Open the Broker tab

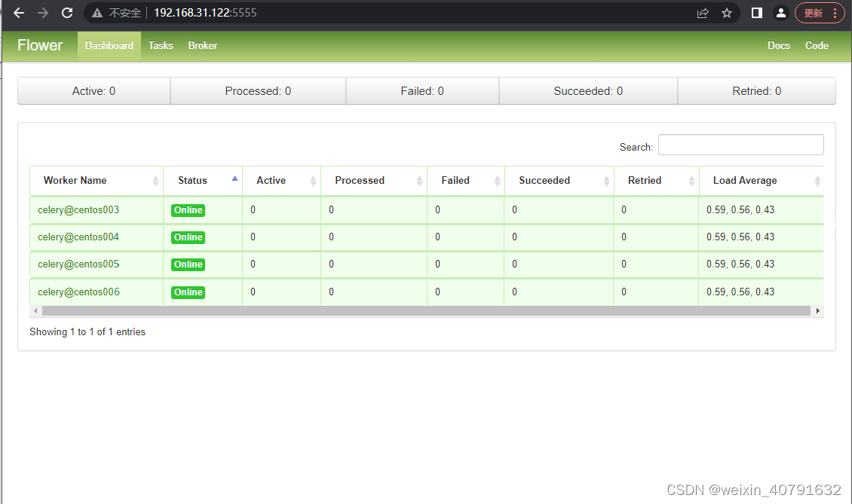[203, 46]
